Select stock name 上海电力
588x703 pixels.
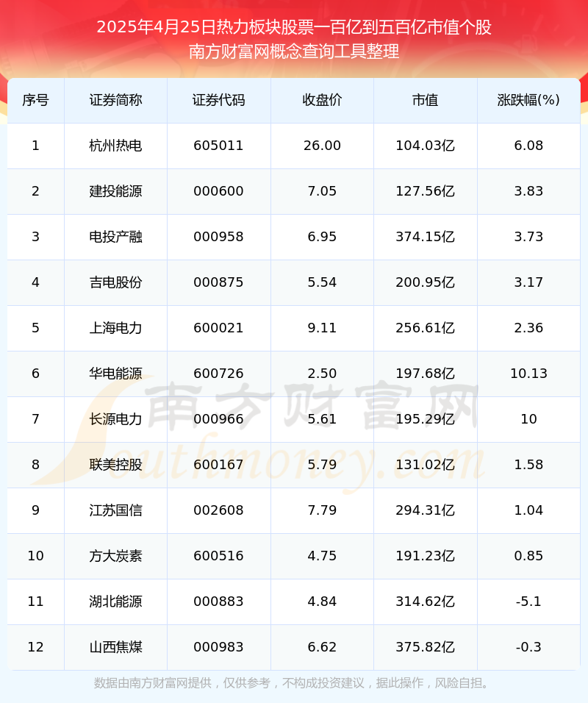pyautogui.click(x=115, y=328)
